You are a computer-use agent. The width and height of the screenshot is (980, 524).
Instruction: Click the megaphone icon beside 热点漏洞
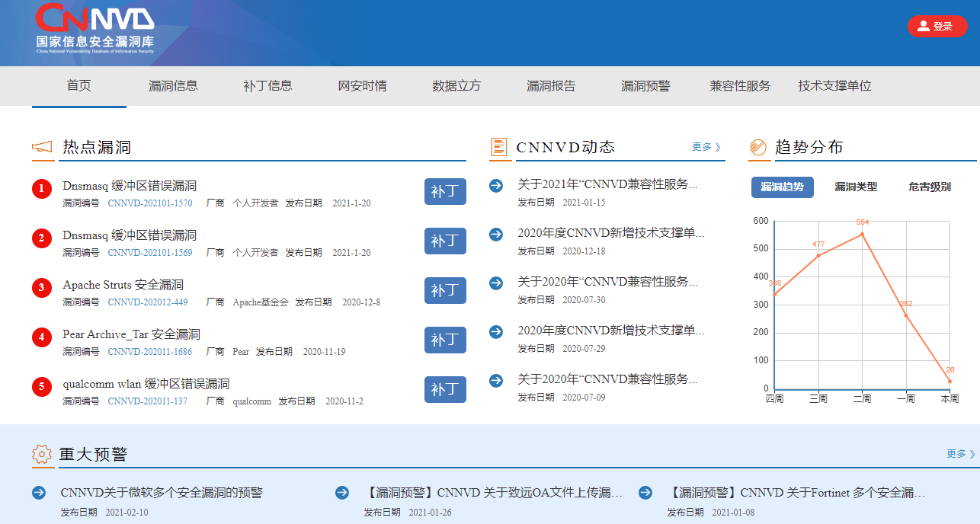click(x=41, y=147)
